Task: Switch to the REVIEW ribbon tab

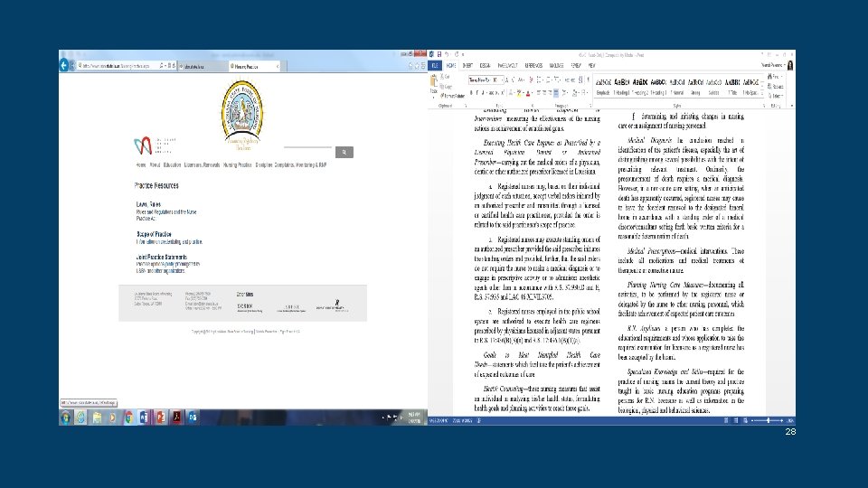Action: pyautogui.click(x=576, y=65)
